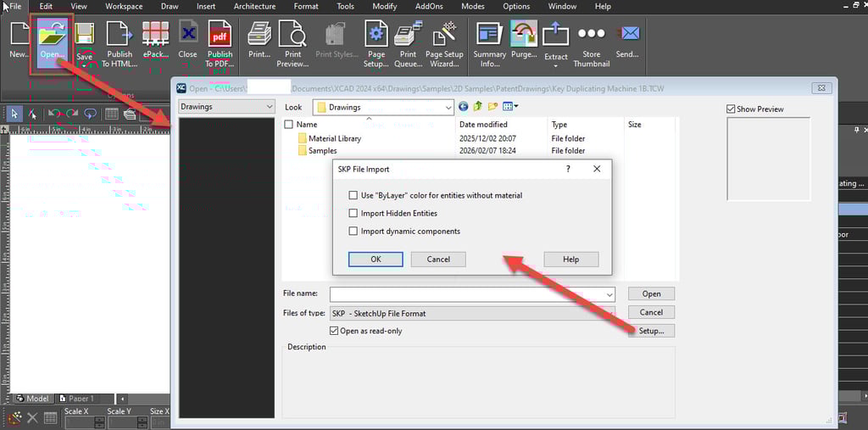868x430 pixels.
Task: Toggle the select-all checkbox beside Name
Action: [x=288, y=125]
